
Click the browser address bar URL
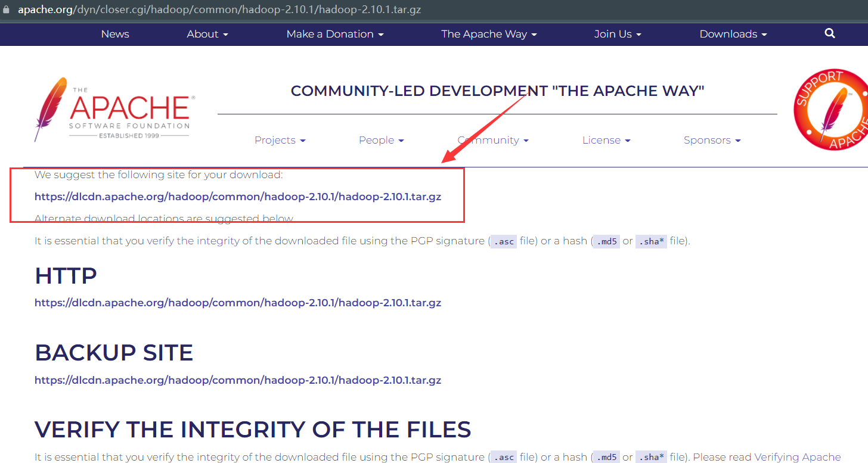[x=219, y=10]
